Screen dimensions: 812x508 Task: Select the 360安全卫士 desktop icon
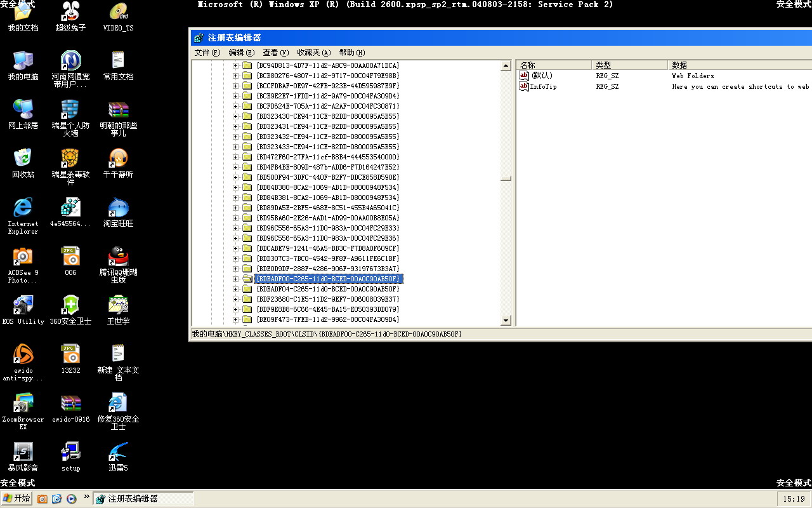click(70, 305)
